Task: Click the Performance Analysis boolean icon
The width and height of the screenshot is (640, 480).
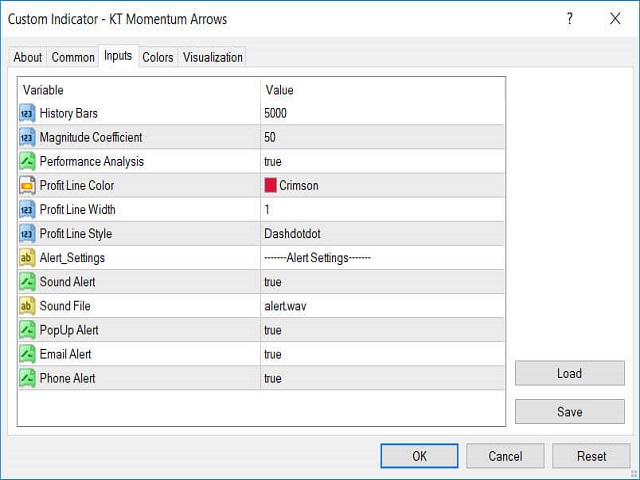Action: pos(27,161)
